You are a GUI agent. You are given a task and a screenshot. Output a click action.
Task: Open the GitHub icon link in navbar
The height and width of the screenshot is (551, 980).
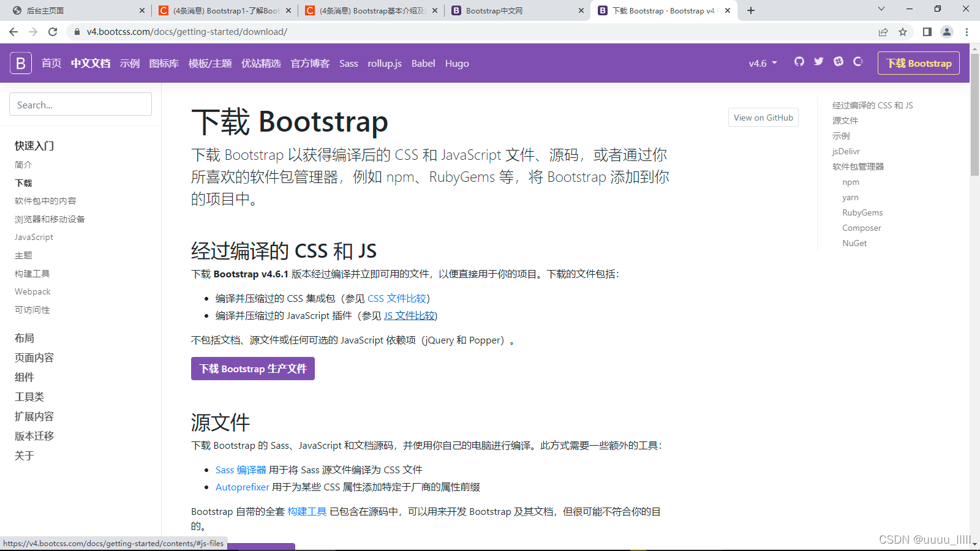click(x=799, y=61)
